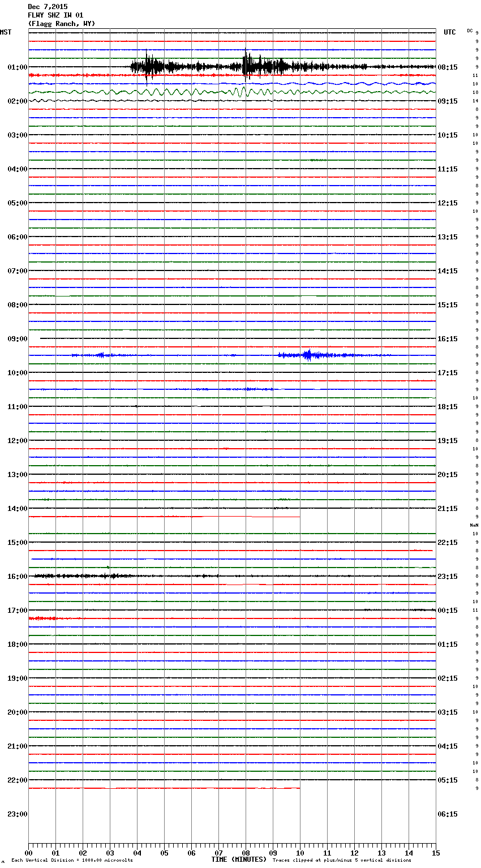This screenshot has width=481, height=868.
Task: Click the '12:15' UTC time label
Action: (448, 203)
